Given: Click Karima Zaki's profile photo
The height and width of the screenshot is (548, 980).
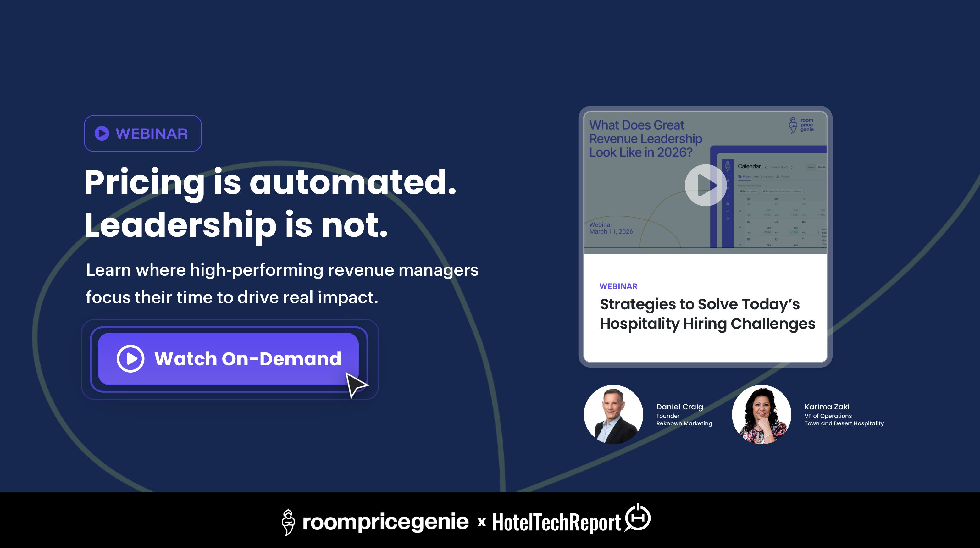Looking at the screenshot, I should 761,414.
